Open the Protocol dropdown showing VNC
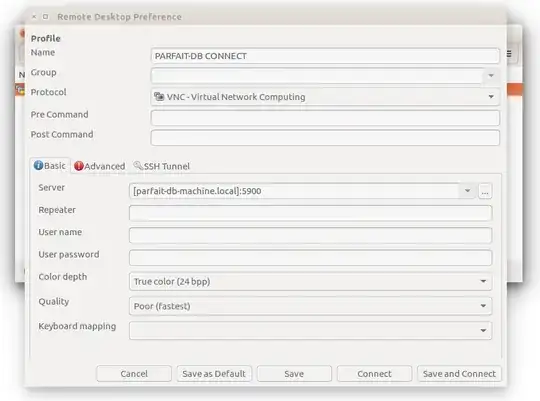The width and height of the screenshot is (540, 401). click(325, 97)
